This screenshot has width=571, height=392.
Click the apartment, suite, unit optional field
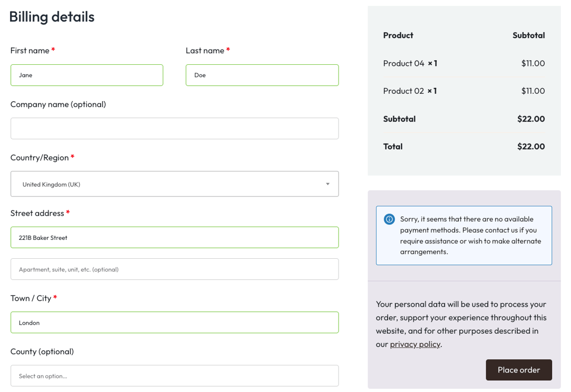tap(174, 269)
